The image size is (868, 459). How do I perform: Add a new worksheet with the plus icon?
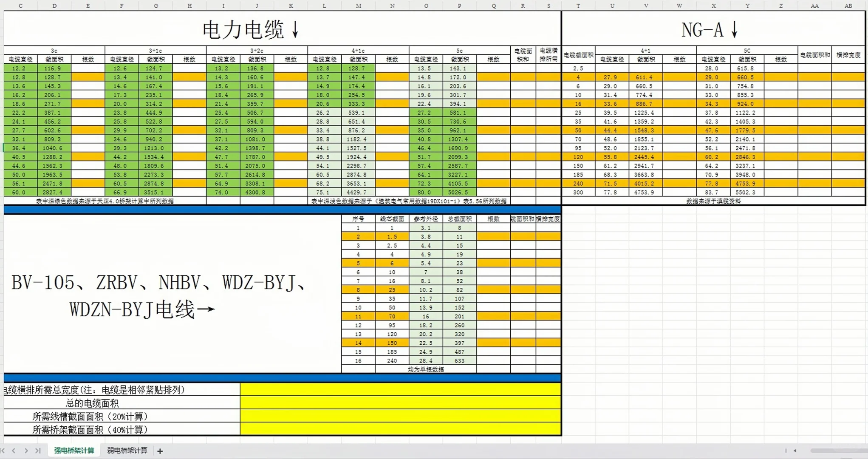pyautogui.click(x=160, y=450)
